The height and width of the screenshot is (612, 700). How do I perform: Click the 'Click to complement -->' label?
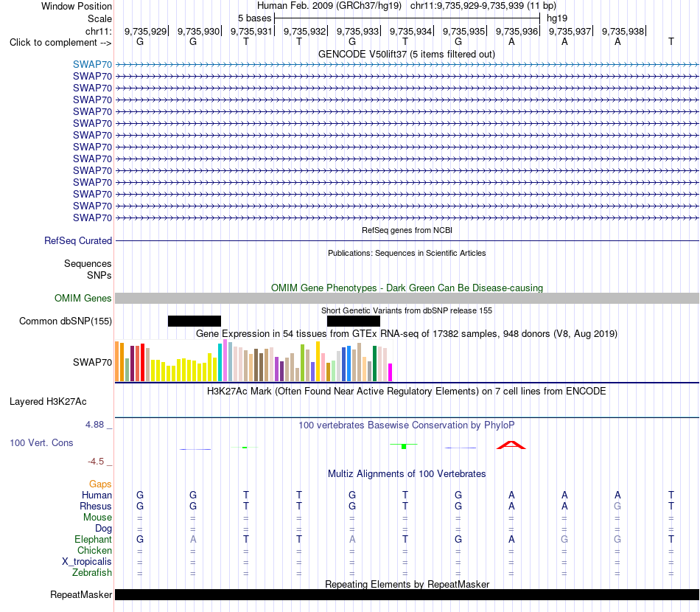tap(60, 43)
